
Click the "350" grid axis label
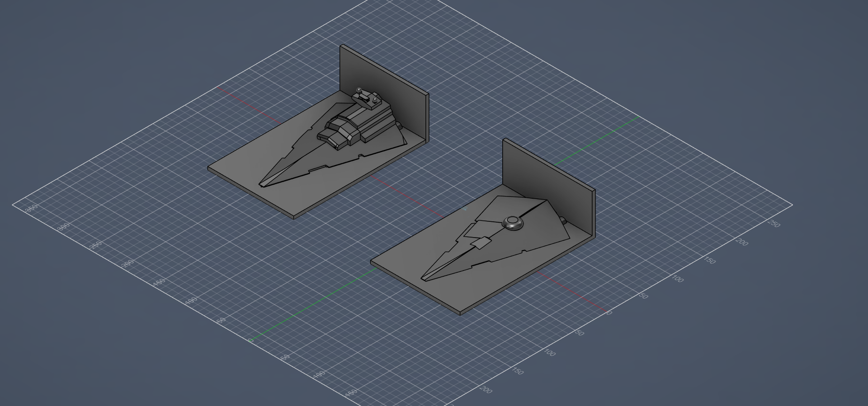pos(32,208)
